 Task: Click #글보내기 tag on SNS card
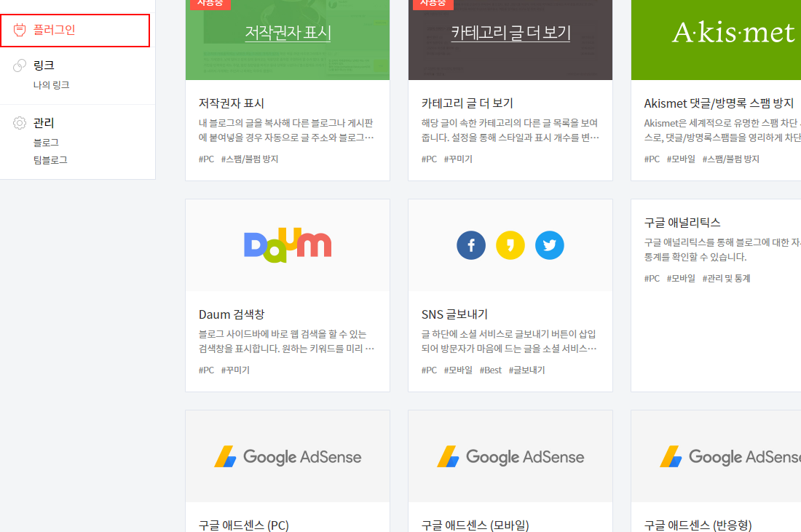tap(526, 370)
